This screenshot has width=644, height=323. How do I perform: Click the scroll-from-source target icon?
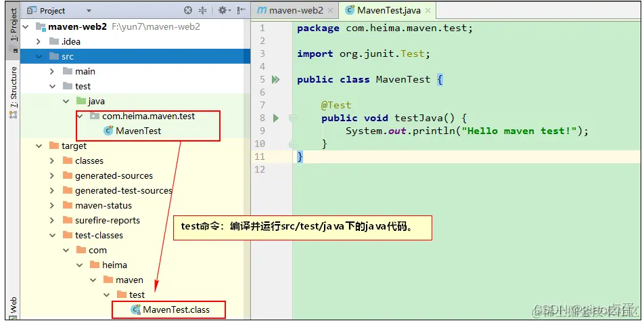point(187,10)
